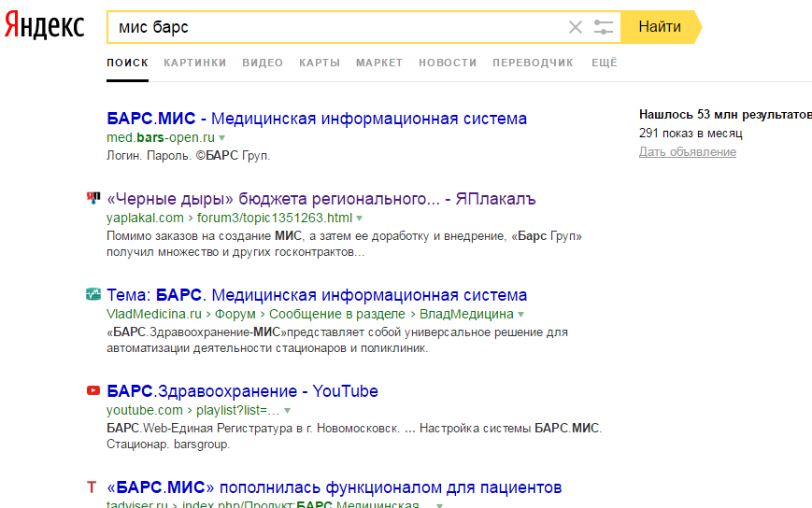Expand dropdown arrow after tadviser.ru URL

(x=439, y=505)
